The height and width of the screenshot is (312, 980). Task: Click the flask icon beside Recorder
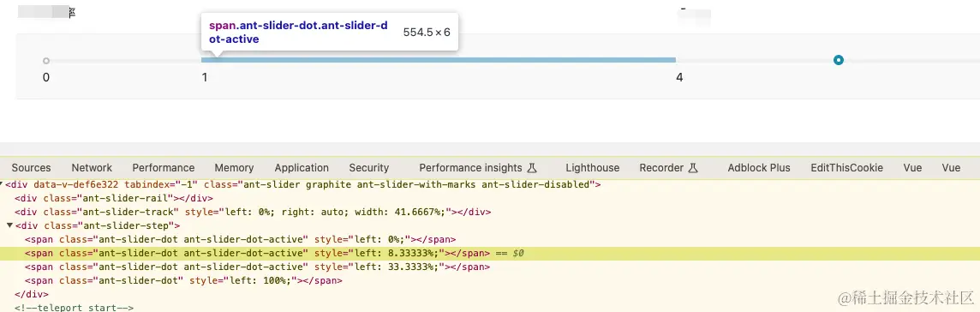click(x=692, y=167)
